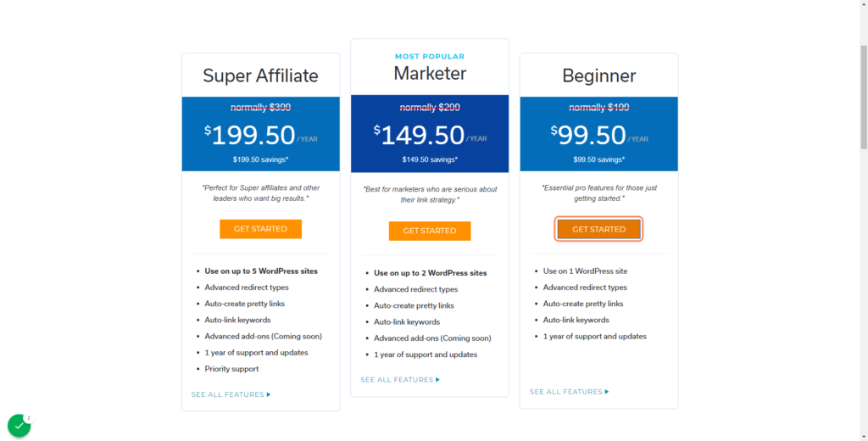This screenshot has height=441, width=868.
Task: Click Get Started under Beginner plan
Action: click(599, 229)
